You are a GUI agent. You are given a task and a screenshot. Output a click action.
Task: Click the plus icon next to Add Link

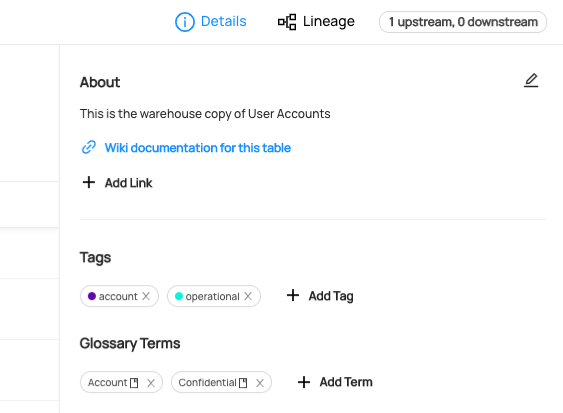pyautogui.click(x=89, y=182)
